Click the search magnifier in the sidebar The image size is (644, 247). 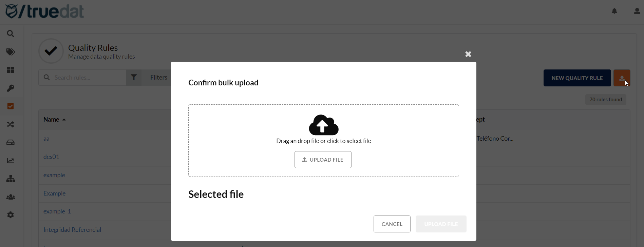[11, 34]
